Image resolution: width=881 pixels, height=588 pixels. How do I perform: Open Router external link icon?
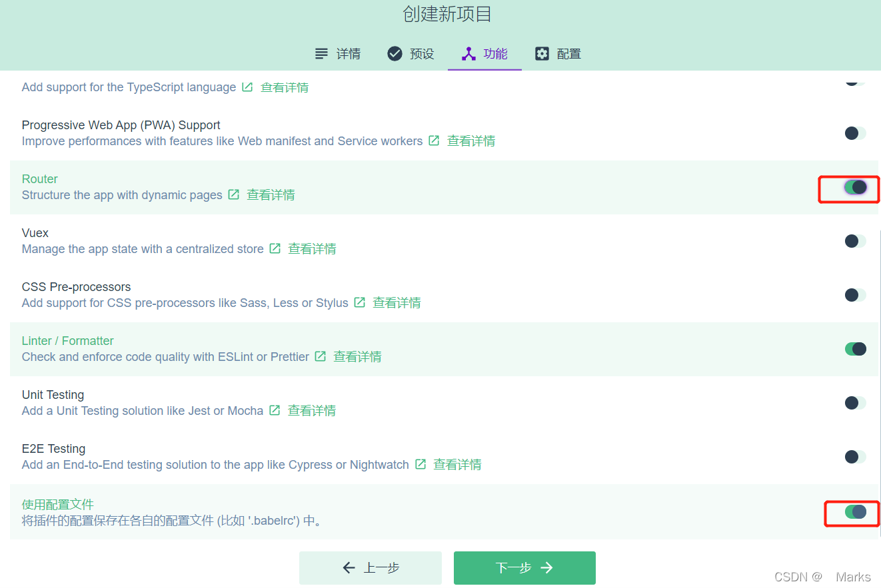coord(234,195)
